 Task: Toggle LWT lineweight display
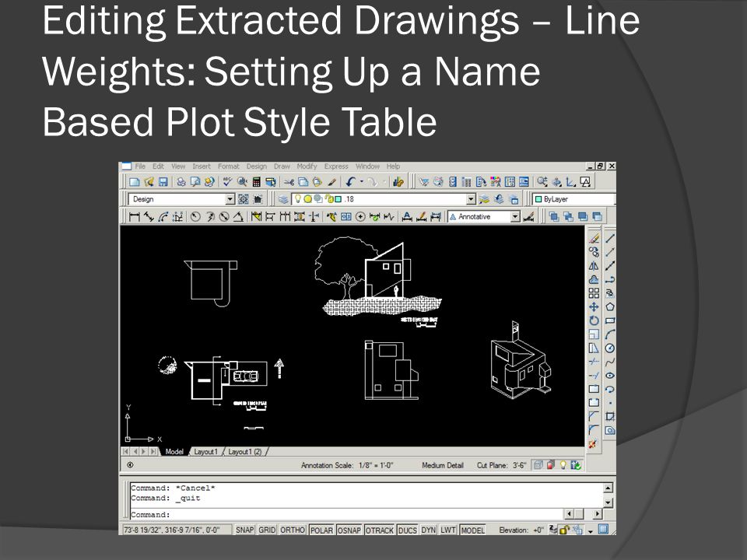coord(448,530)
